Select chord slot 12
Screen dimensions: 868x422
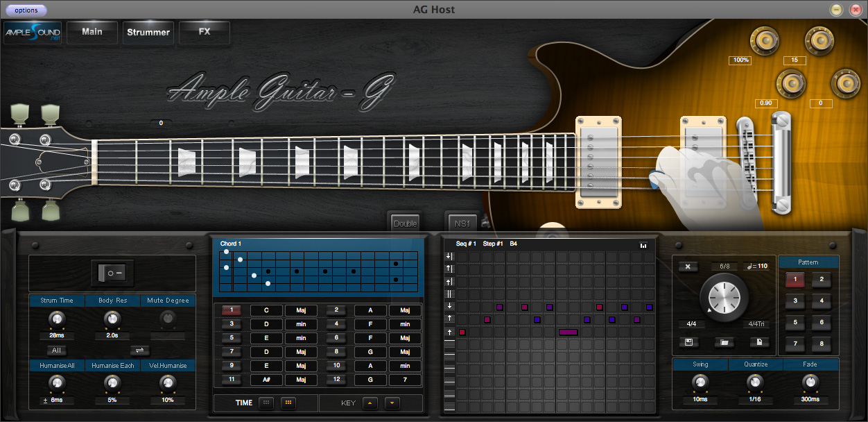(x=336, y=380)
